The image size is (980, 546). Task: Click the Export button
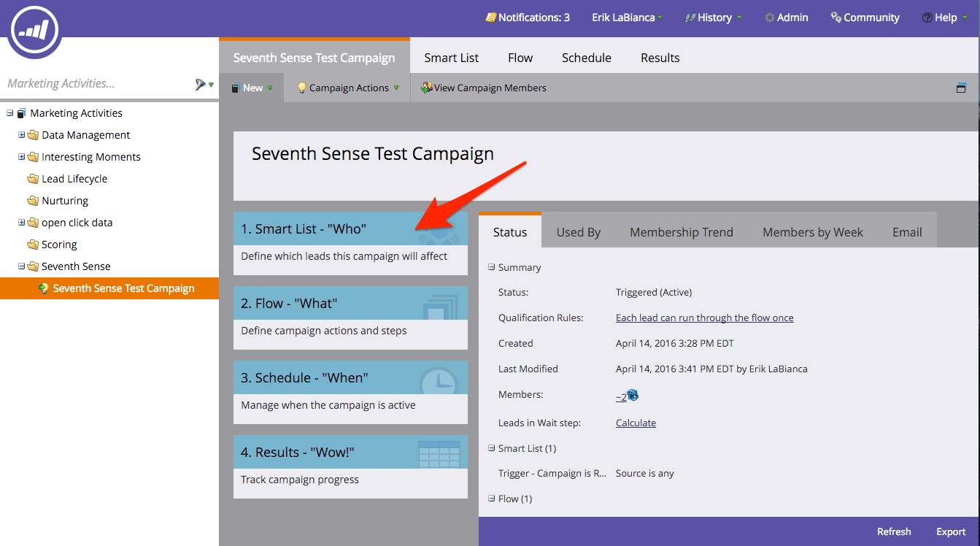[x=951, y=531]
